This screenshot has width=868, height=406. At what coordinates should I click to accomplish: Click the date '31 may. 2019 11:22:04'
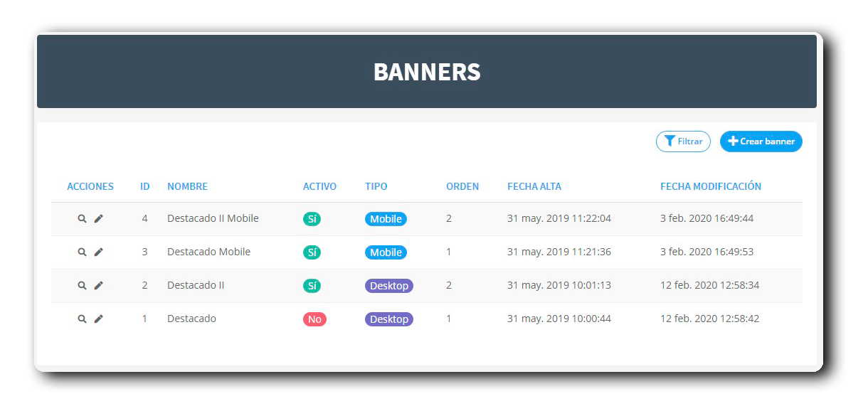(559, 218)
